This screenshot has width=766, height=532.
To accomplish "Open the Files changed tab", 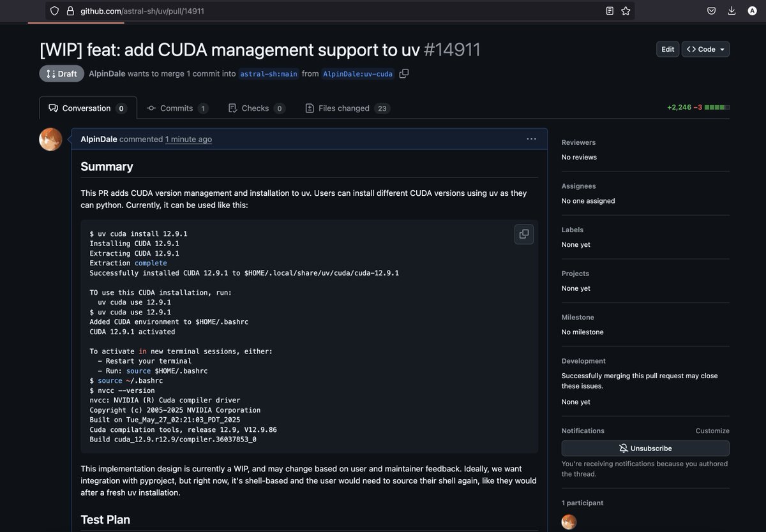I will pos(348,108).
